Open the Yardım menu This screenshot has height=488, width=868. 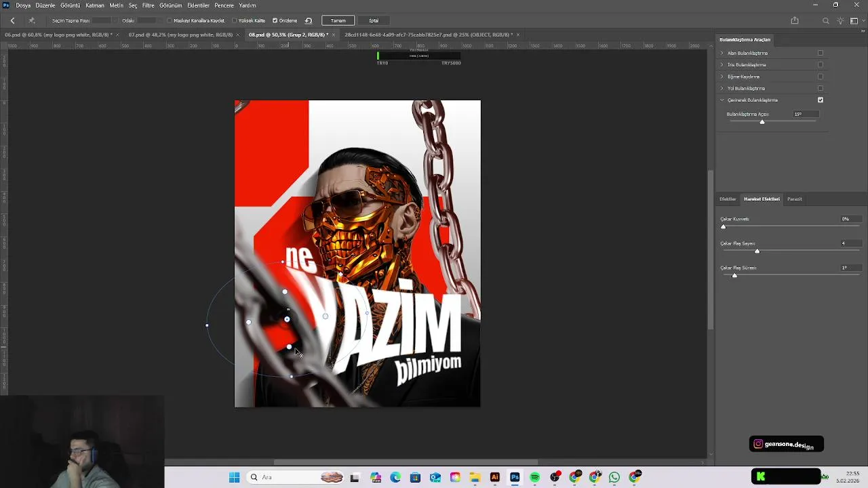[x=248, y=5]
